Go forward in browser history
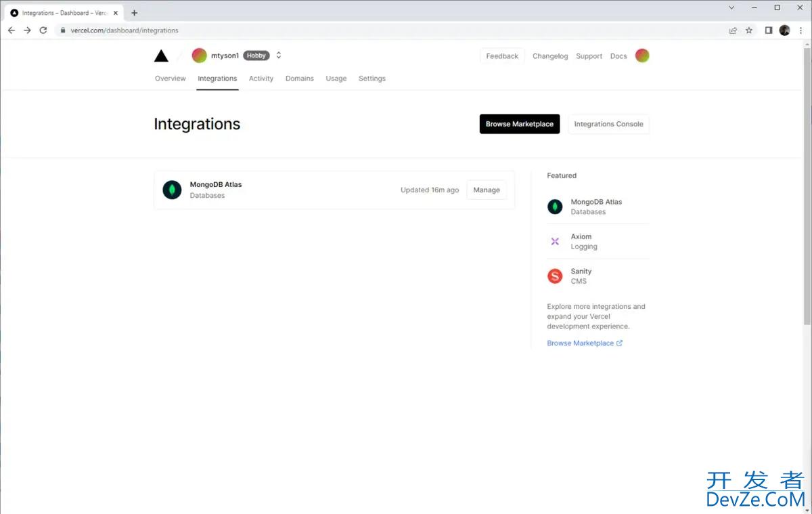The width and height of the screenshot is (812, 514). coord(27,30)
